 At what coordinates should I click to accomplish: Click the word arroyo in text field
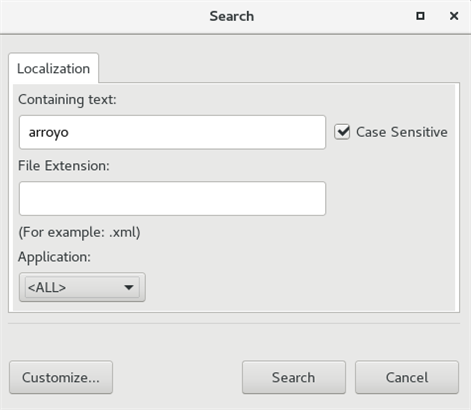(49, 133)
